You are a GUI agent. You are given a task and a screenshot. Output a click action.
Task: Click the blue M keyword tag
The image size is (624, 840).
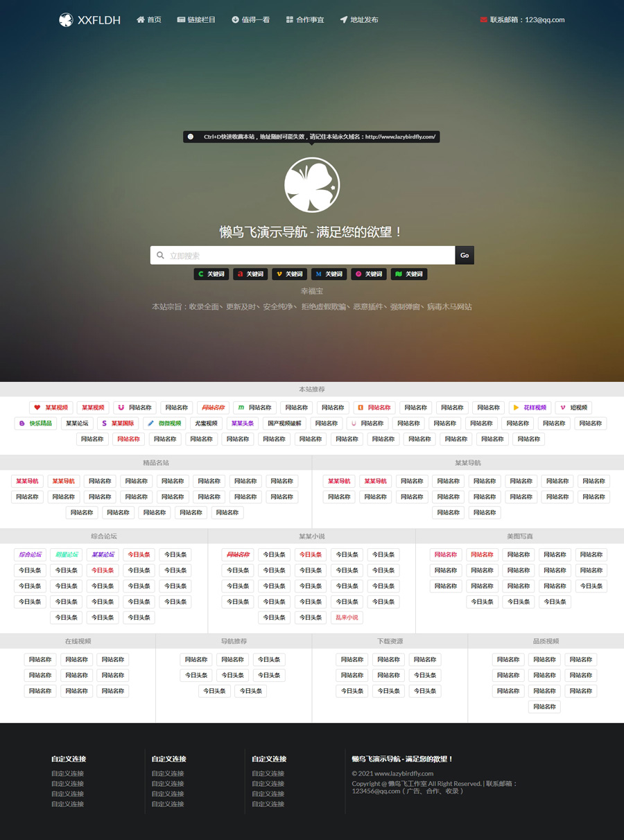pyautogui.click(x=329, y=274)
